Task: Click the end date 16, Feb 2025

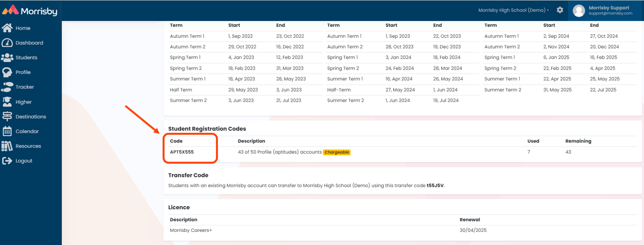Action: tap(603, 57)
